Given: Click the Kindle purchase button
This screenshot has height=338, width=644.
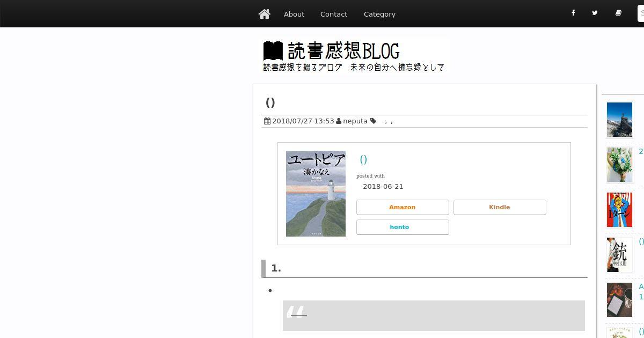Looking at the screenshot, I should pos(500,207).
